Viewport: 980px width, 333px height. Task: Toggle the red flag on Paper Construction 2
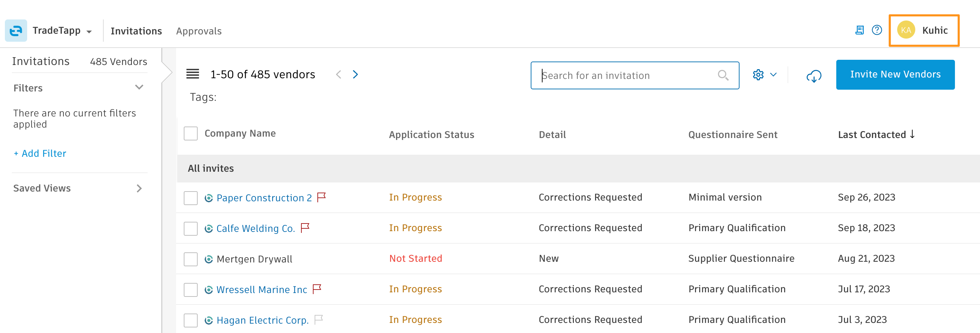click(x=322, y=197)
